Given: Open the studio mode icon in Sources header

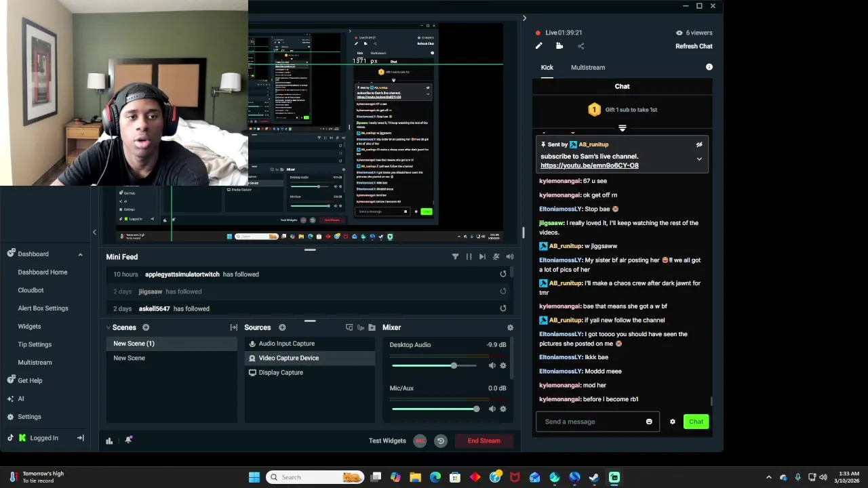Looking at the screenshot, I should pos(349,327).
